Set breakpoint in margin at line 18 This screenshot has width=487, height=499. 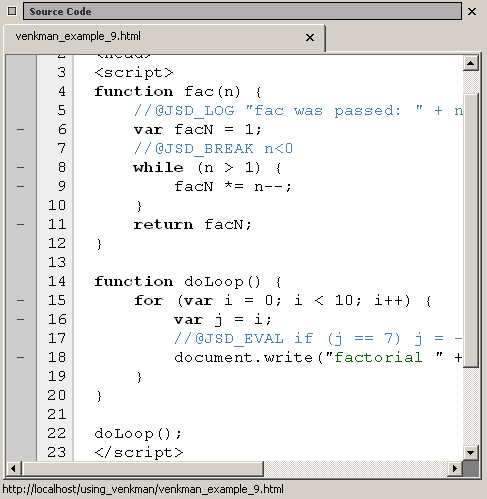pos(21,357)
